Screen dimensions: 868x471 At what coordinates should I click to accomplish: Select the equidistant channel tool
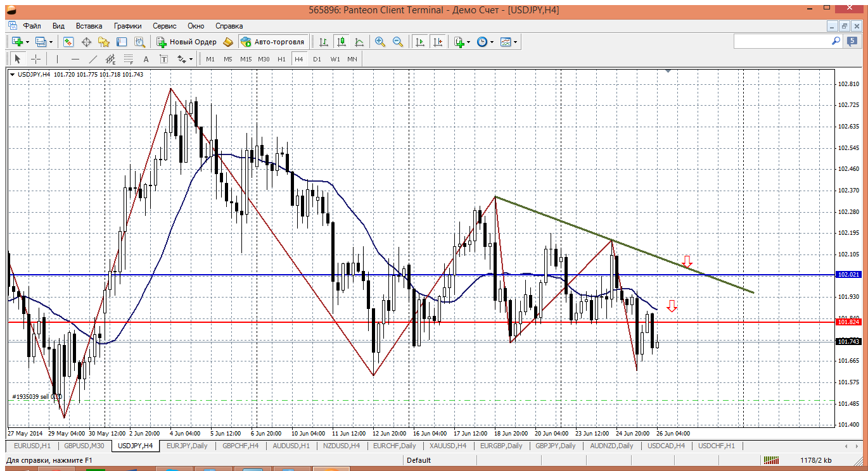point(110,59)
